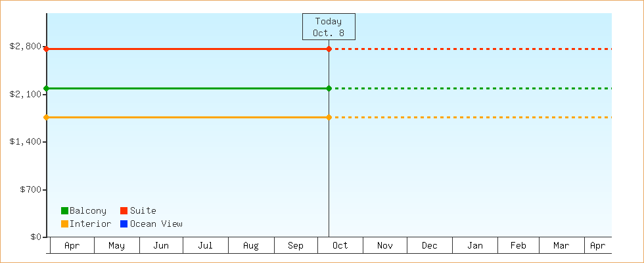The height and width of the screenshot is (263, 644).
Task: Select the Today Oct. 8 marker label
Action: pos(329,27)
